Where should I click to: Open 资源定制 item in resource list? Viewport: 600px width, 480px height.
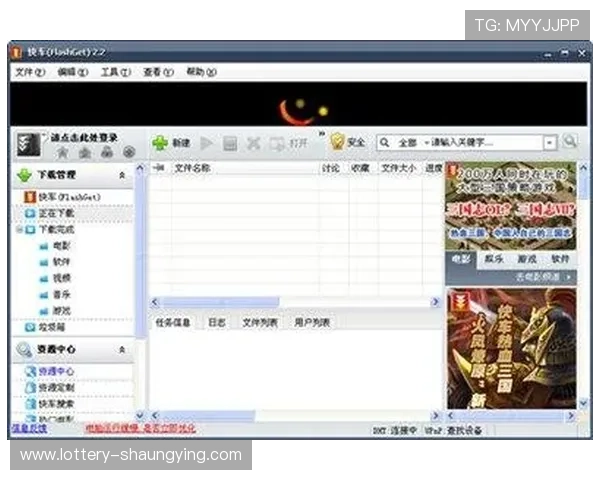tap(56, 387)
